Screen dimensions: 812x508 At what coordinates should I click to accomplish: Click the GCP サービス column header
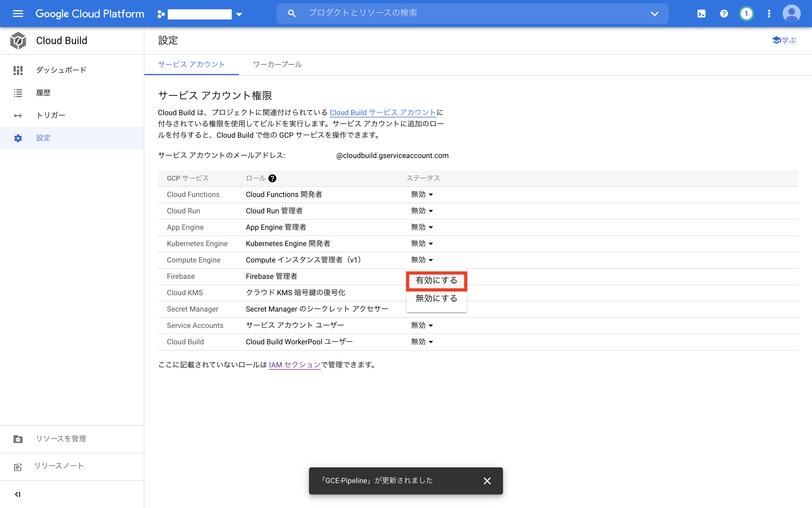187,178
